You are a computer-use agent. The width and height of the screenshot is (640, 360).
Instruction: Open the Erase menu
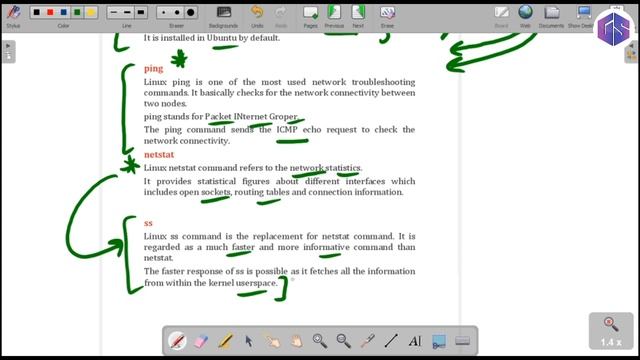tap(387, 16)
